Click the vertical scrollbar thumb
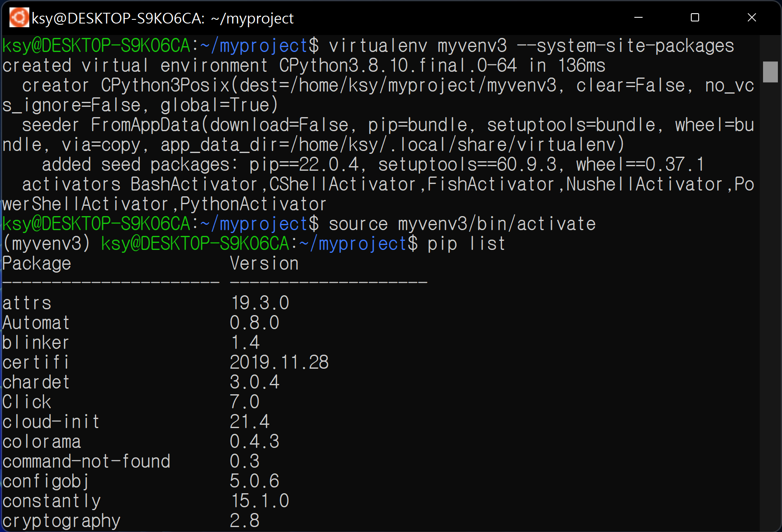This screenshot has width=782, height=532. pos(770,72)
